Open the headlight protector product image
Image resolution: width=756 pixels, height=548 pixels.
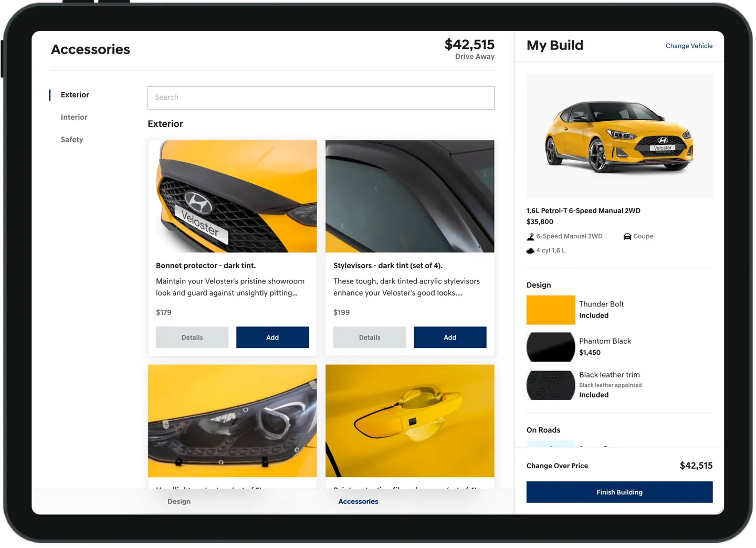[x=232, y=421]
